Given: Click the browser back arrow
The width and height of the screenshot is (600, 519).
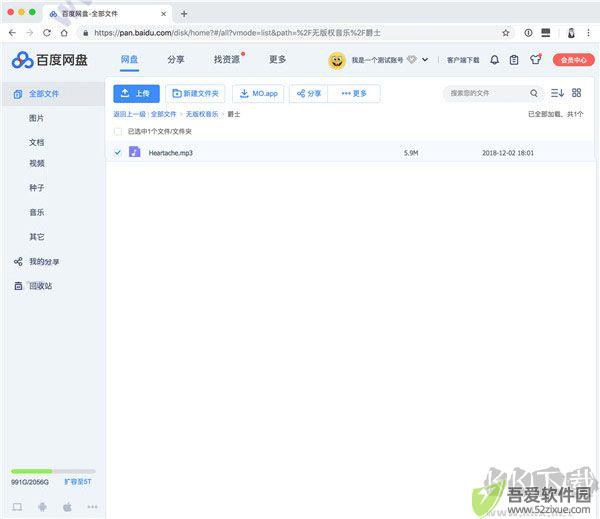Looking at the screenshot, I should point(12,33).
